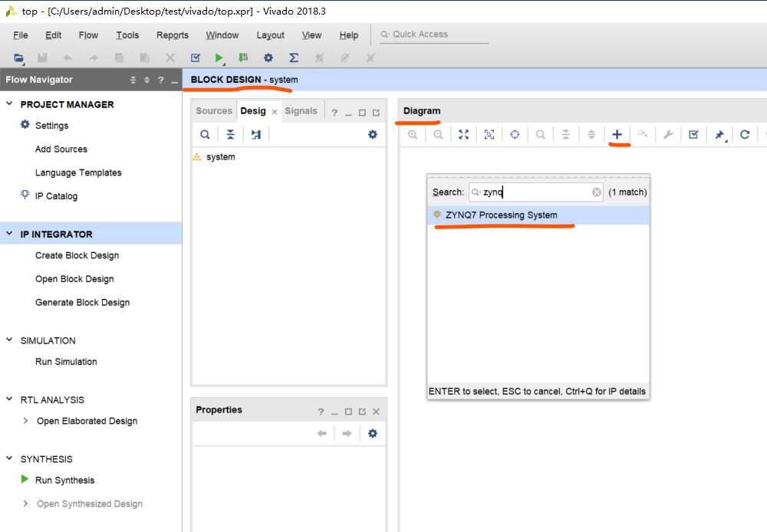This screenshot has height=532, width=767.
Task: Open the Flow menu
Action: (88, 35)
